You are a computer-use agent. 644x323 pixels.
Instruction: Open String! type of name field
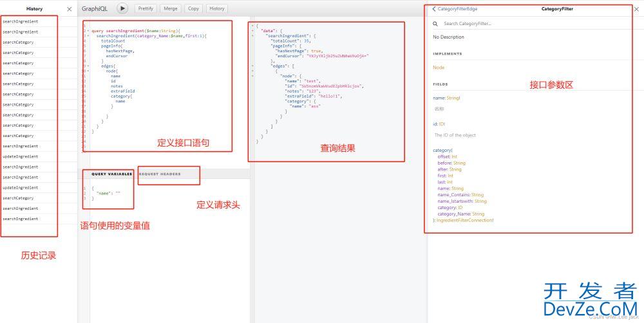pos(453,98)
